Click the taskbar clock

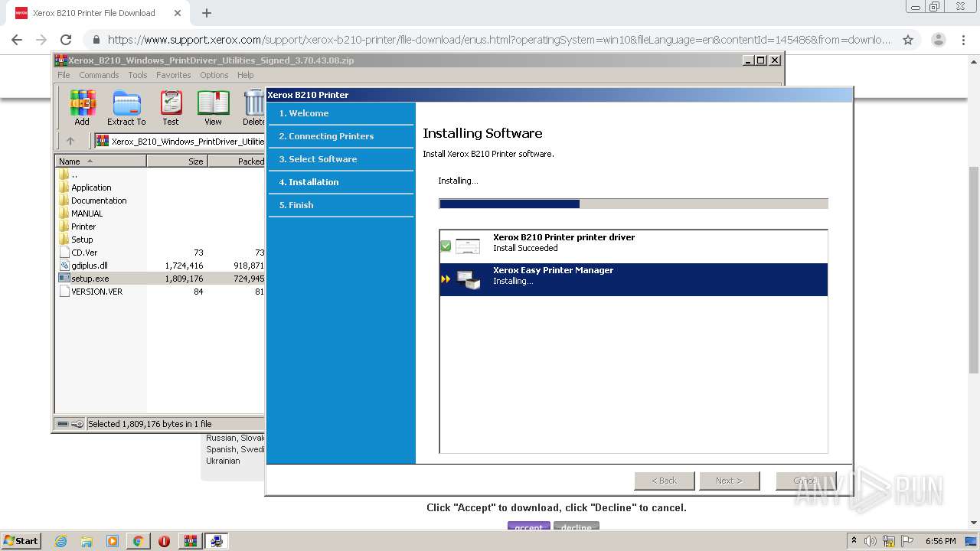940,541
